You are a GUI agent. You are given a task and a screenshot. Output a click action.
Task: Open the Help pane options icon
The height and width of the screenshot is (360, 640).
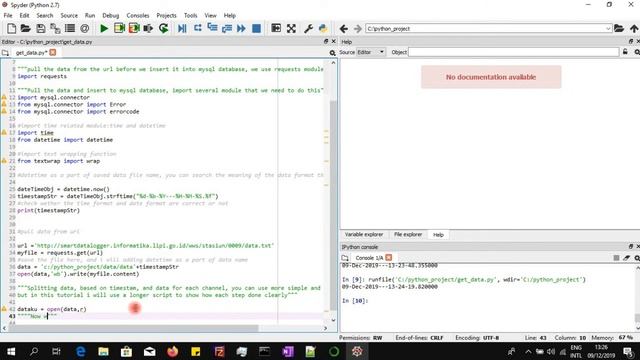[637, 52]
